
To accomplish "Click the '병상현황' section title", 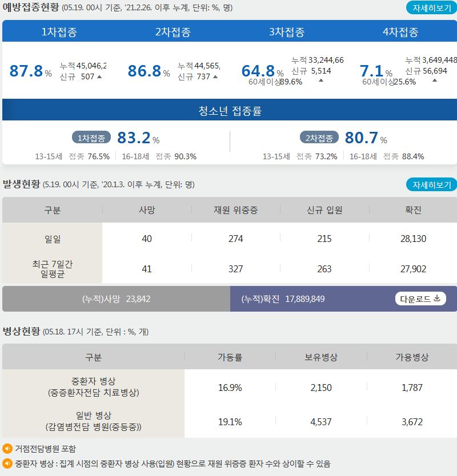I will [x=21, y=331].
